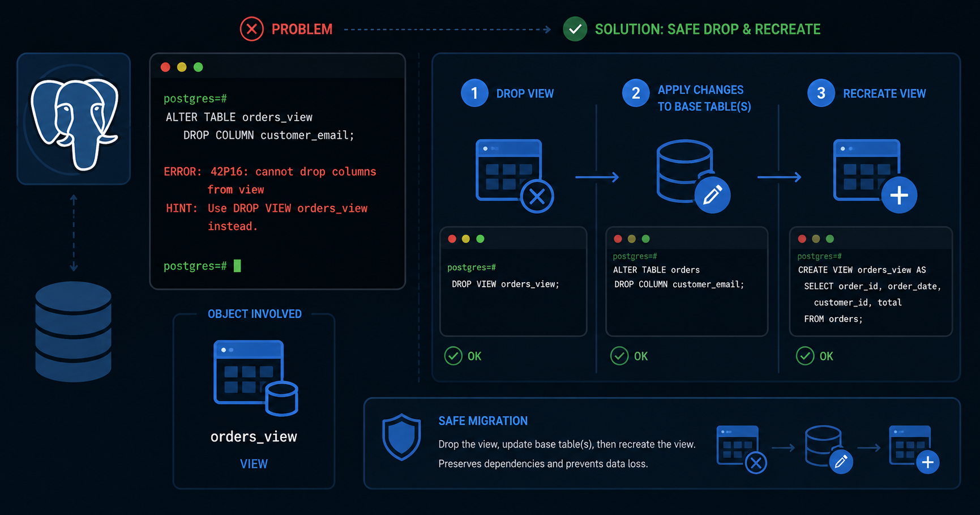Click the "ERROR: 42P16: cannot drop columns" line
This screenshot has height=515, width=980.
tap(270, 172)
